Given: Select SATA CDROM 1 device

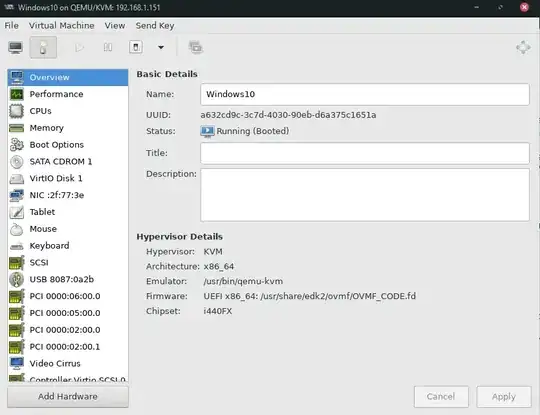Looking at the screenshot, I should pos(68,162).
